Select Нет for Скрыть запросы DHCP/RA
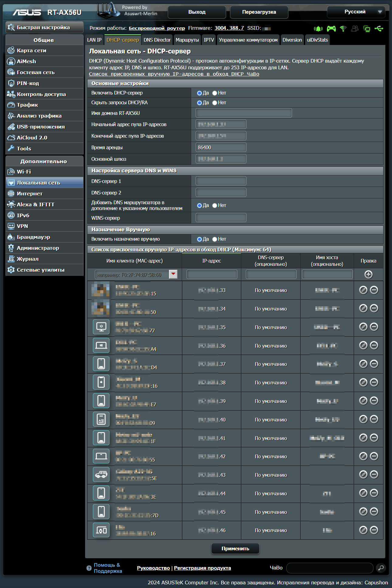The width and height of the screenshot is (392, 588). [x=215, y=103]
